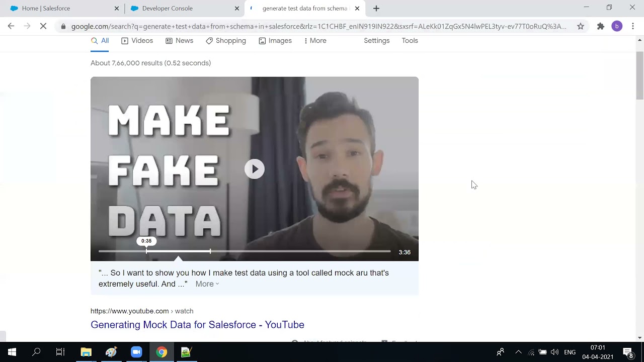Open taskbar clock showing 07:01
The image size is (644, 362).
point(598,352)
